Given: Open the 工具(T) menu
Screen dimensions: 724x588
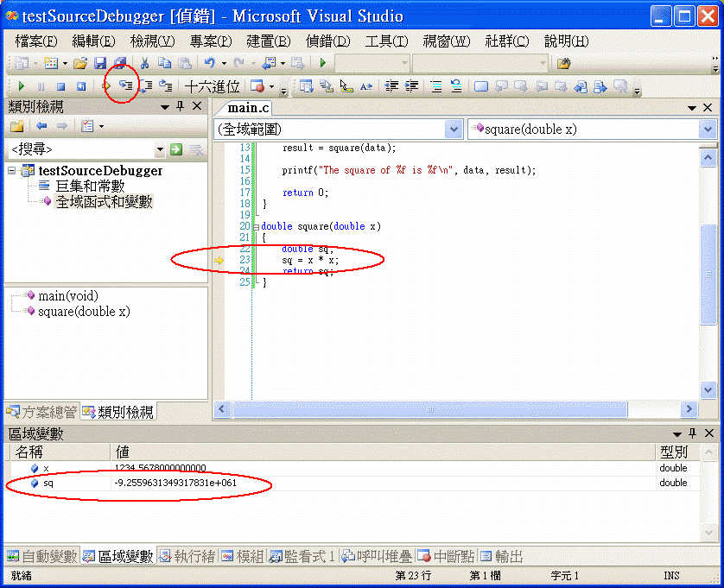Looking at the screenshot, I should (x=386, y=41).
